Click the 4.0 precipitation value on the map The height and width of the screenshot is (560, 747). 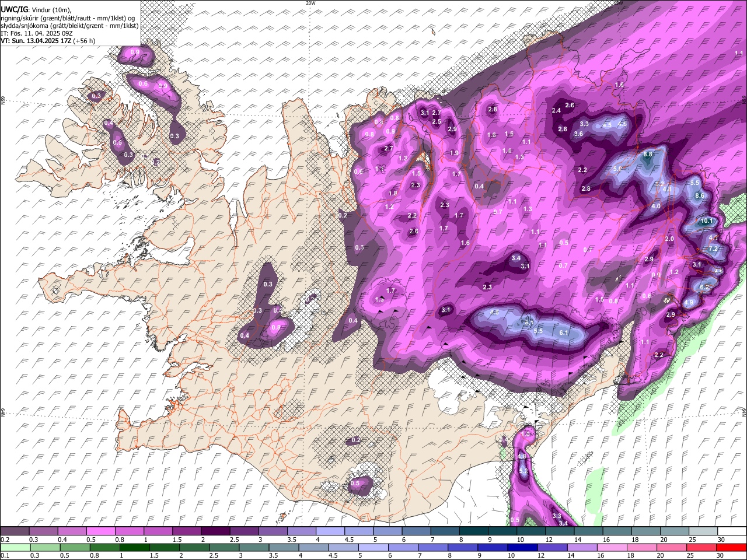click(x=656, y=206)
